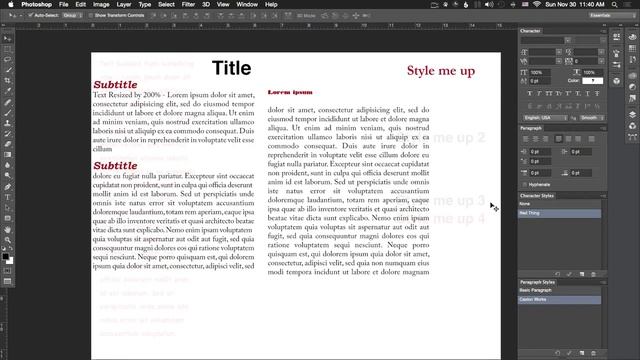The image size is (640, 360).
Task: Open English: USA language dropdown
Action: point(545,118)
